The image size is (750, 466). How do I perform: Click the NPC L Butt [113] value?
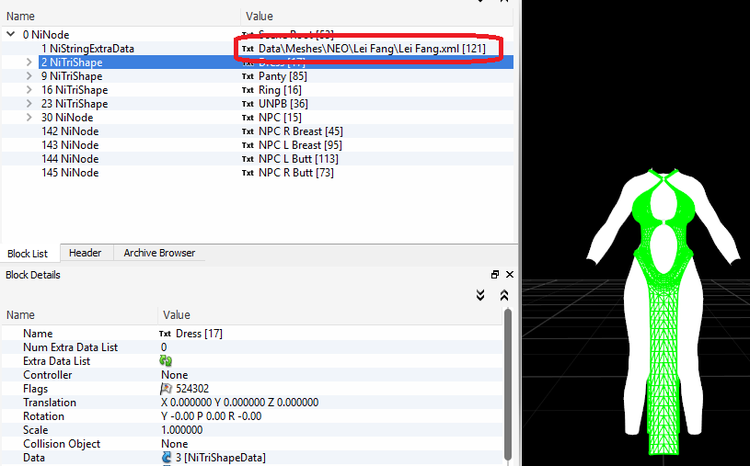[x=298, y=159]
